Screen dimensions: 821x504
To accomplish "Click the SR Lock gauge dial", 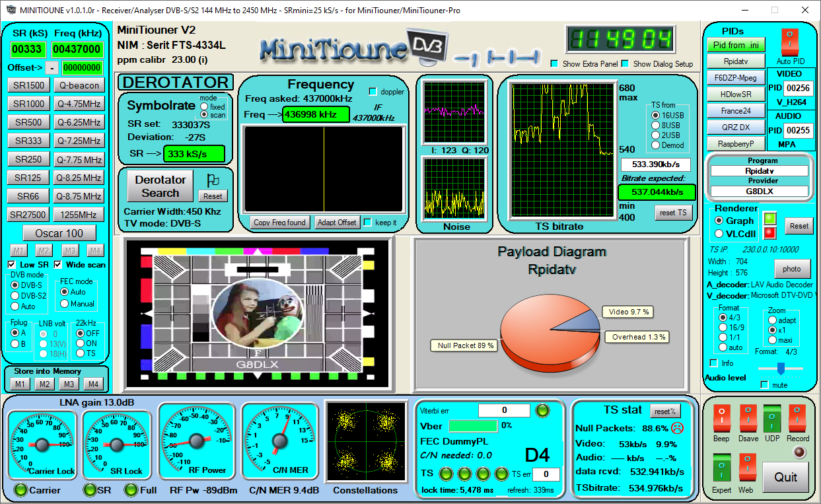I will pos(117,445).
